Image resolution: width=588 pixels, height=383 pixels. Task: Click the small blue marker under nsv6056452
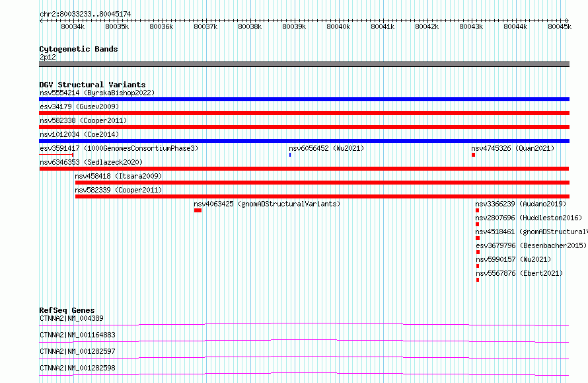point(290,155)
